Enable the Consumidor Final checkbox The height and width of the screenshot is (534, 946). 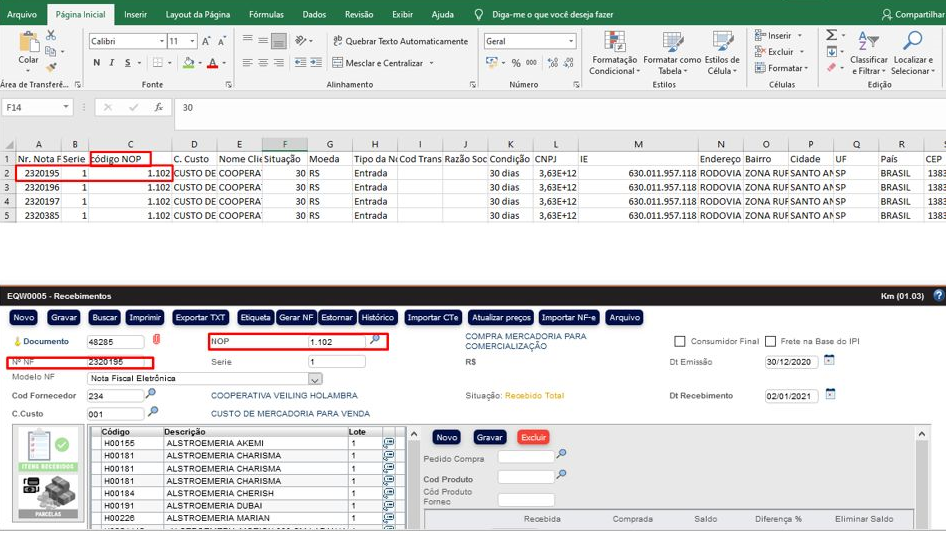[680, 342]
